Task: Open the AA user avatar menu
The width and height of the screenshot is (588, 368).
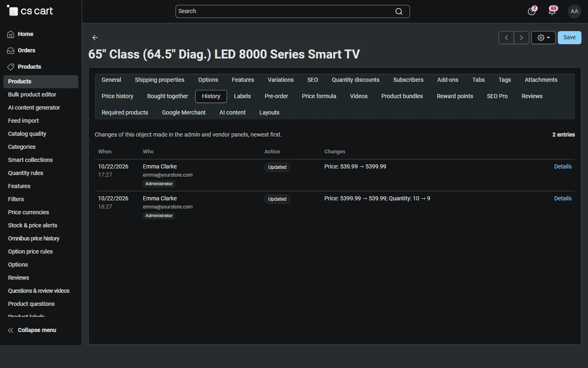Action: coord(575,11)
